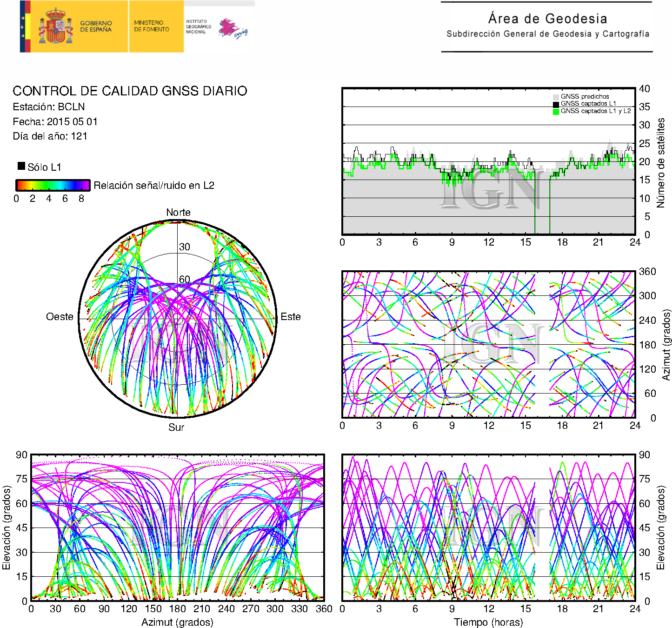Click the 'Fecha: 2015 05 01' text
Image resolution: width=672 pixels, height=628 pixels.
(55, 122)
